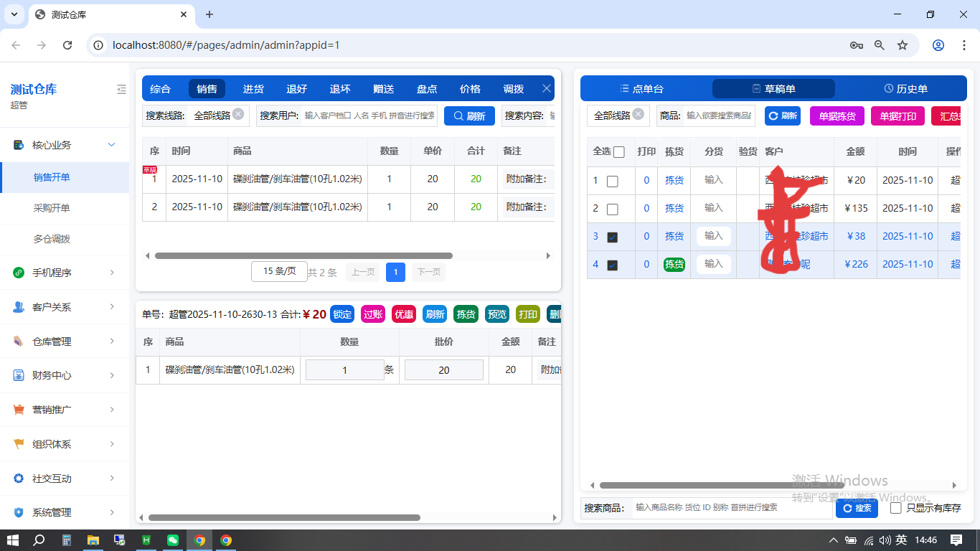Click the sidebar collapse icon beside 测试仓库
This screenshot has height=551, width=980.
pyautogui.click(x=121, y=90)
